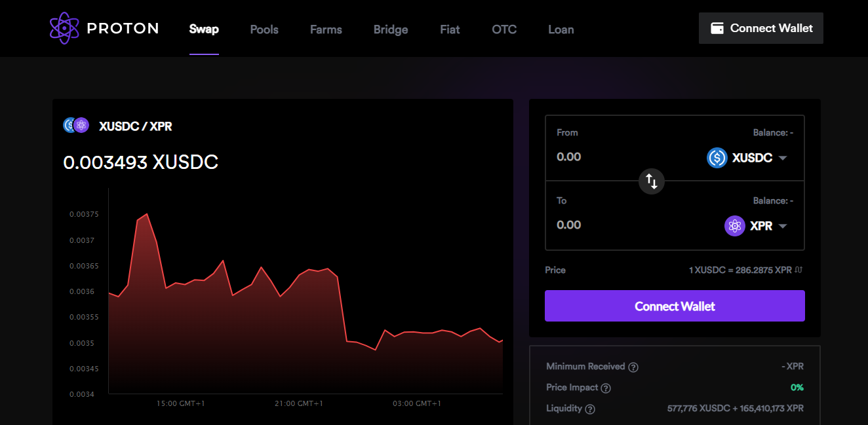The image size is (868, 425).
Task: Open the Swap tab
Action: pos(204,29)
